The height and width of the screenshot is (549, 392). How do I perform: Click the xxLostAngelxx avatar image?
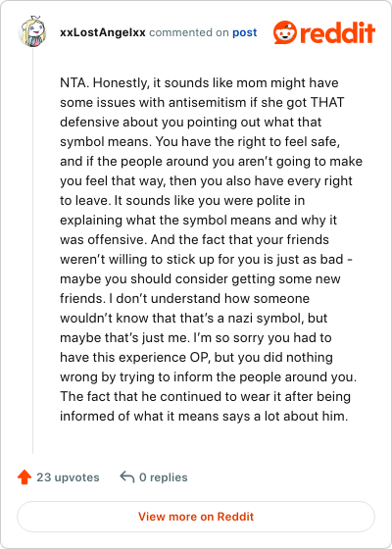32,31
